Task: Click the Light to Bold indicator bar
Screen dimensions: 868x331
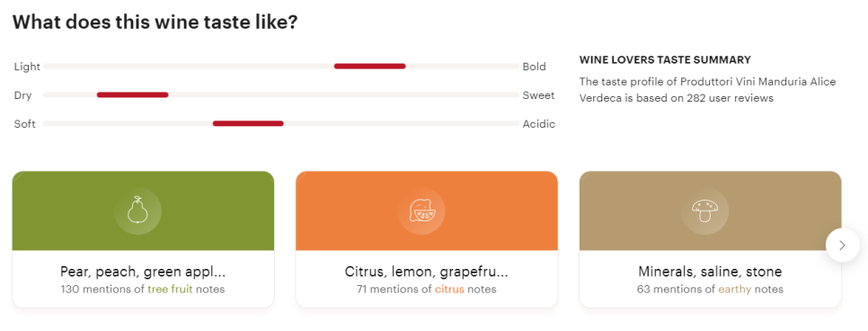Action: [x=281, y=66]
